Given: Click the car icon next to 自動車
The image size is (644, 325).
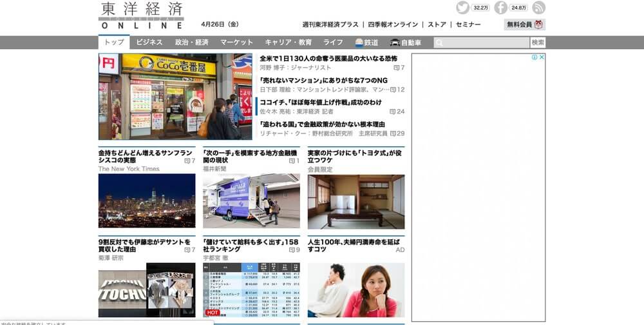Looking at the screenshot, I should [x=395, y=43].
